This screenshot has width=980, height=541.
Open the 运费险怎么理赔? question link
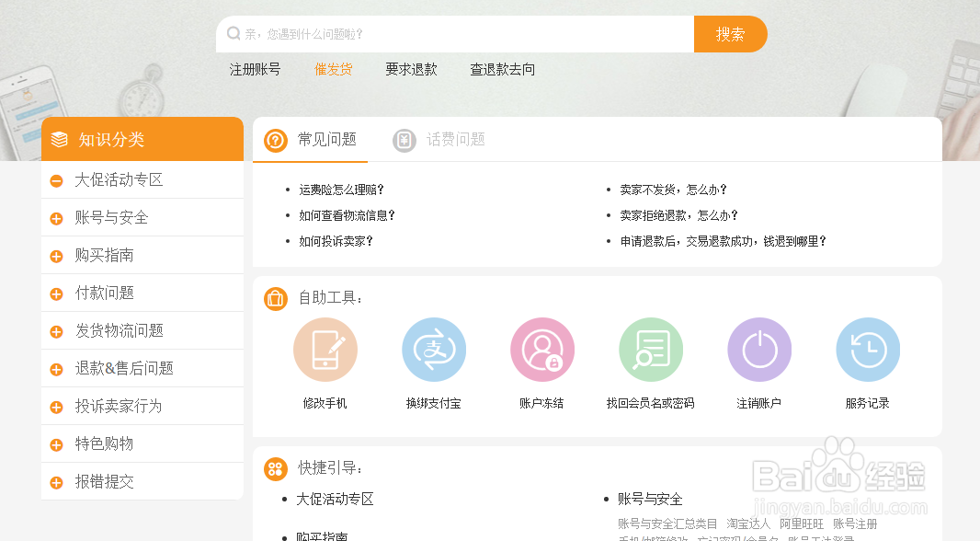pos(341,190)
